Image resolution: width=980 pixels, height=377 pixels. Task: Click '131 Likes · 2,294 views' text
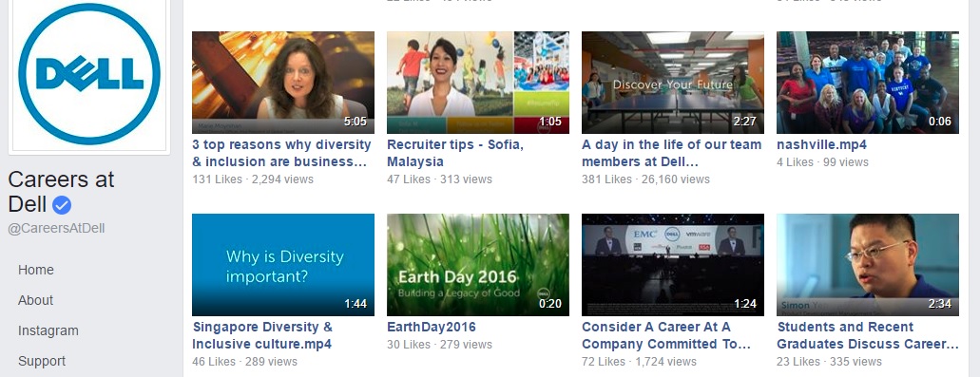click(x=253, y=179)
